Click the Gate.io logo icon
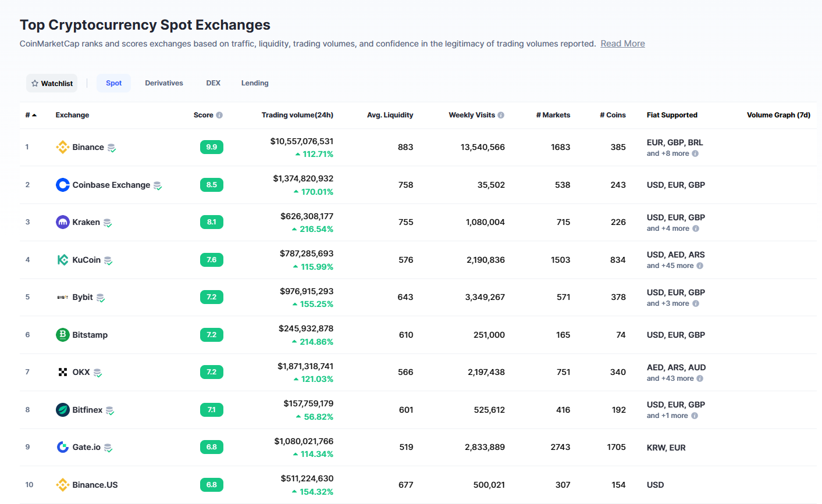 click(62, 447)
